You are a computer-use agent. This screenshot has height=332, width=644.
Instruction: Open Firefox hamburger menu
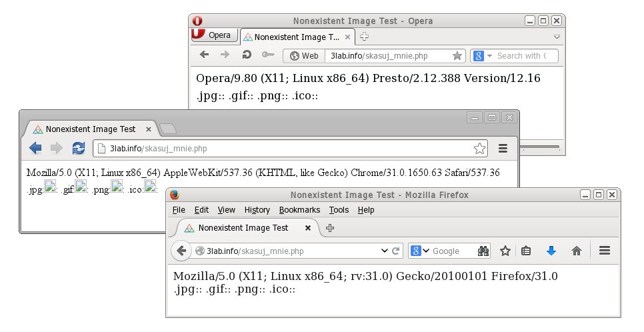coord(605,251)
